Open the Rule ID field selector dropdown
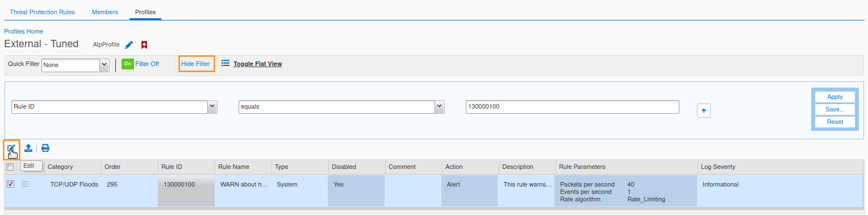Image resolution: width=868 pixels, height=215 pixels. coord(114,107)
